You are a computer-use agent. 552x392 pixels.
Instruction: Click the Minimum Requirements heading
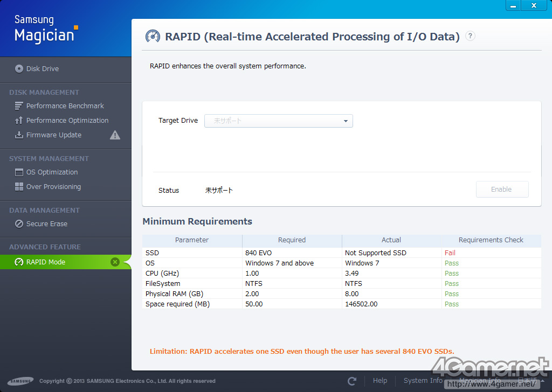[197, 221]
